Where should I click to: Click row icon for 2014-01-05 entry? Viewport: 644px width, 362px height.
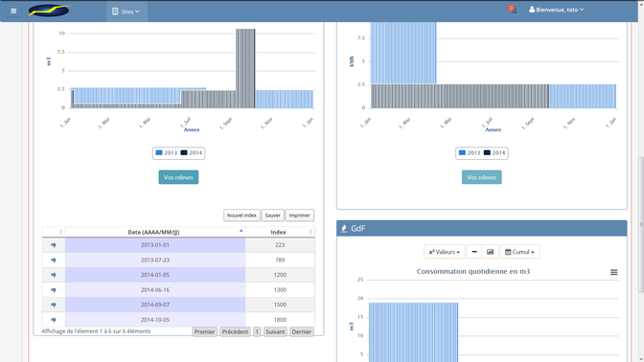coord(54,275)
